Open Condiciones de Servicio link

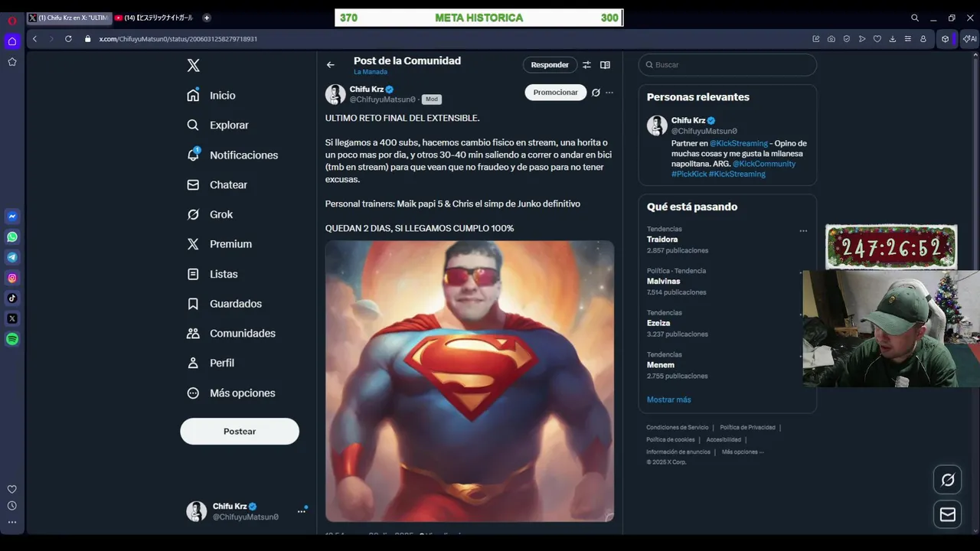(x=678, y=428)
